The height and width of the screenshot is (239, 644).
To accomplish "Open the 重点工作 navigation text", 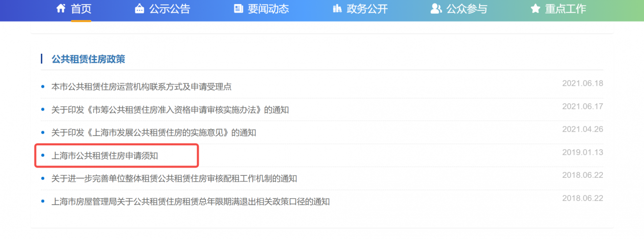I will 566,9.
